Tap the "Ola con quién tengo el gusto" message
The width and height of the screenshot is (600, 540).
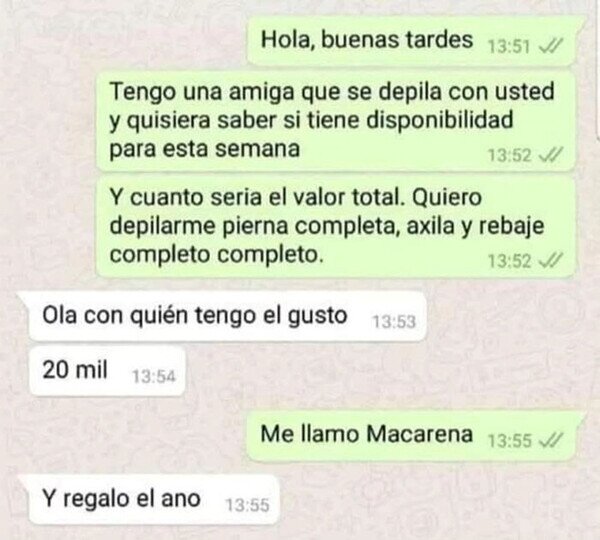228,316
